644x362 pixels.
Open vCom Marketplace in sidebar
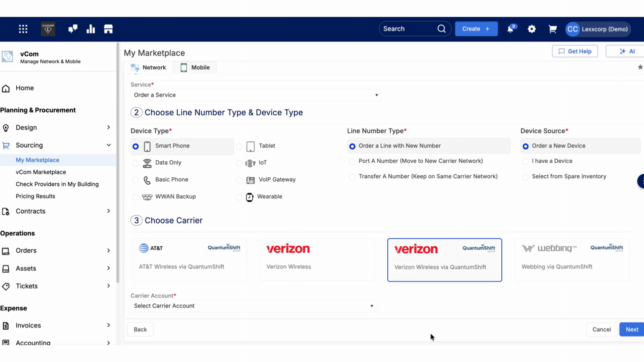[41, 172]
